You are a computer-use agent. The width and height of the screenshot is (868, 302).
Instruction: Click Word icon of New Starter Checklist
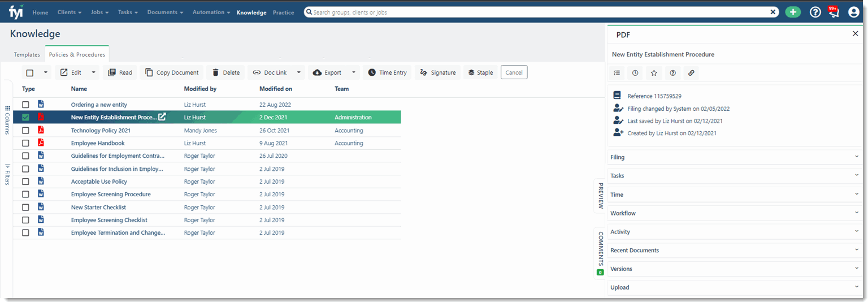tap(41, 207)
